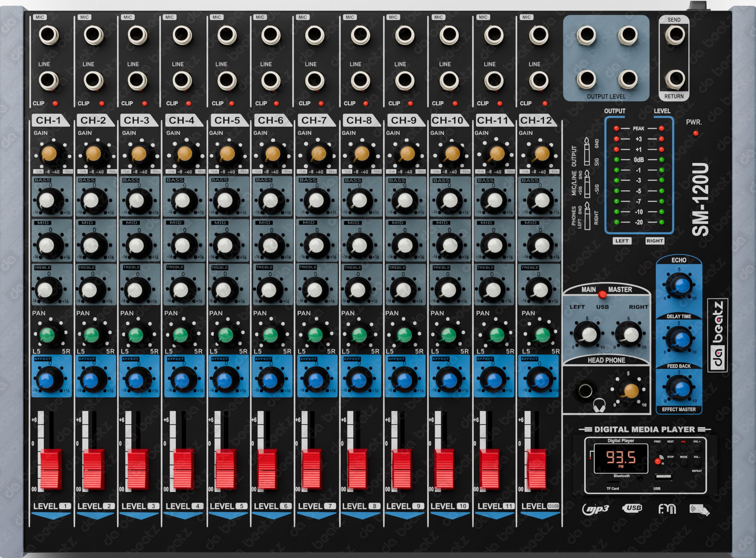This screenshot has height=558, width=756.
Task: Hit the VOL + button
Action: (x=697, y=448)
